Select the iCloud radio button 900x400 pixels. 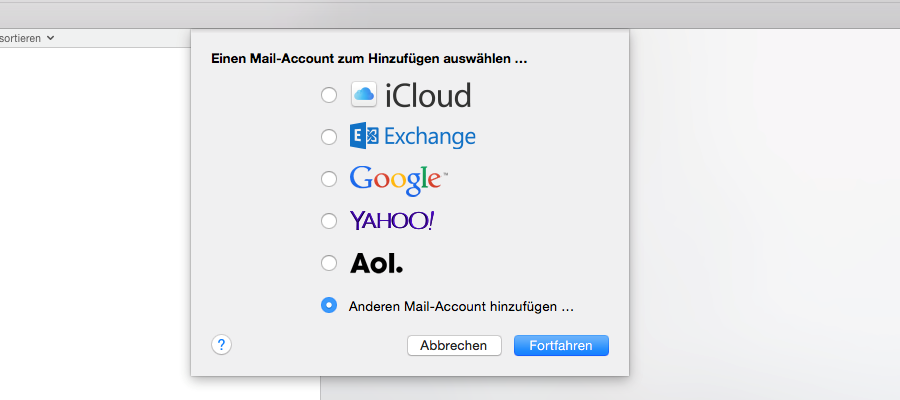pyautogui.click(x=329, y=95)
